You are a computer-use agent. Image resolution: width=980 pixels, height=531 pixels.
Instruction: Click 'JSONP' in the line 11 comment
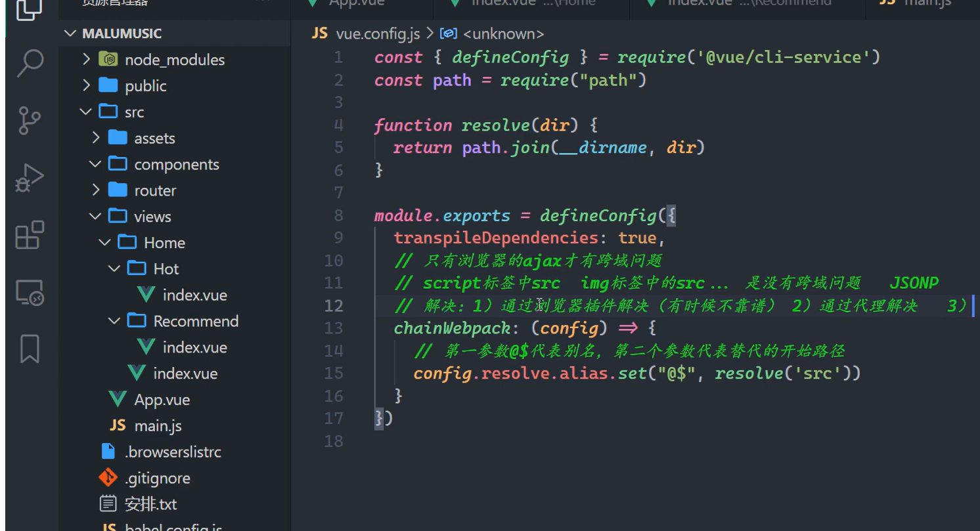[914, 283]
